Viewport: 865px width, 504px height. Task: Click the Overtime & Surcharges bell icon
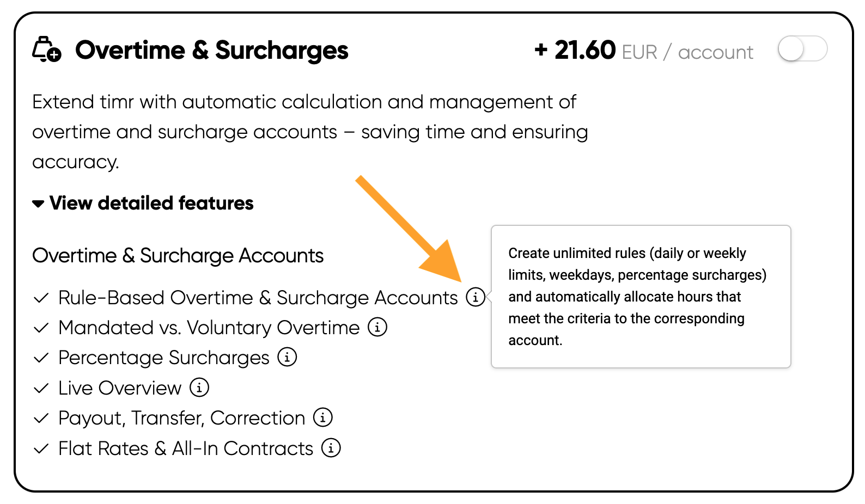point(46,50)
